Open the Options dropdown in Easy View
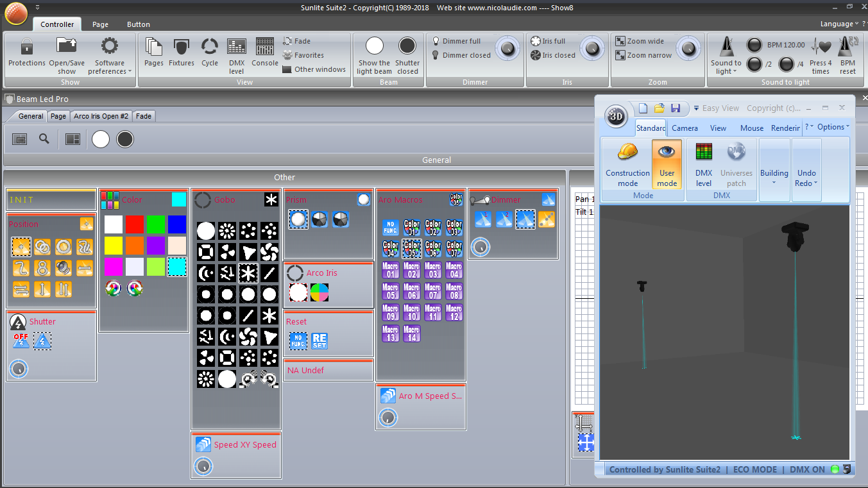This screenshot has width=868, height=488. 833,127
